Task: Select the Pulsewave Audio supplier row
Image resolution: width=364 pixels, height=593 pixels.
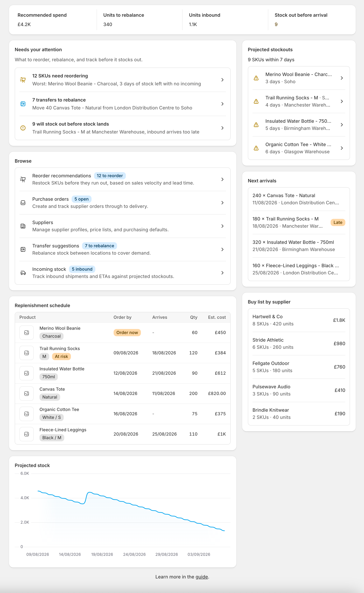Action: (x=299, y=390)
